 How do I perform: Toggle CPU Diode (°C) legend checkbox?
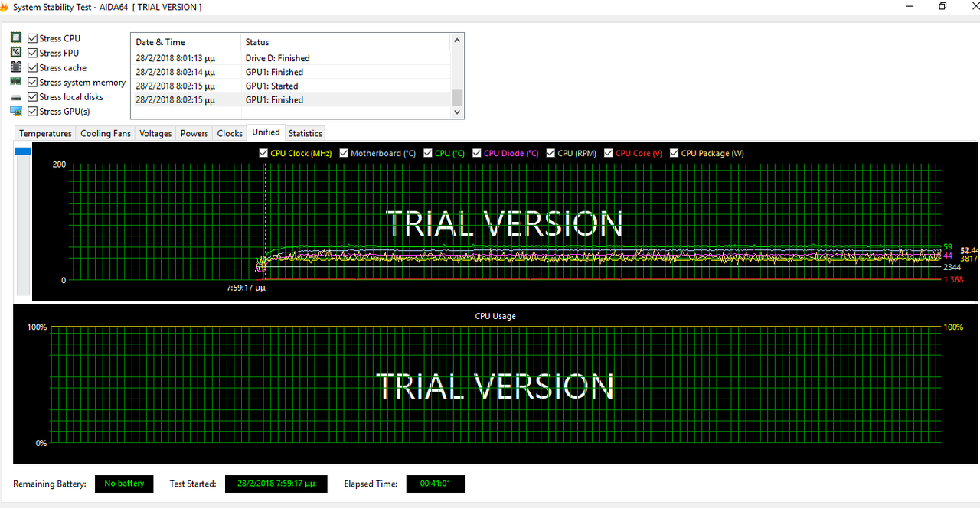coord(477,153)
